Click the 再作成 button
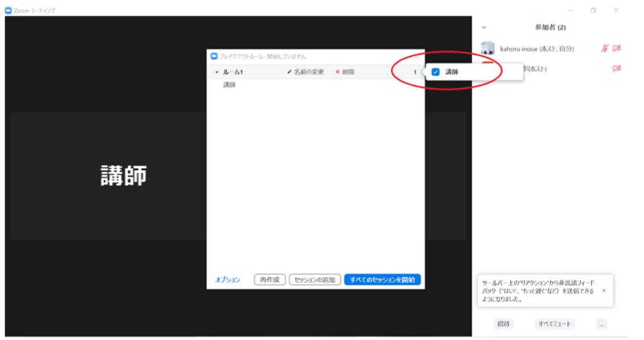The image size is (644, 340). [x=270, y=280]
